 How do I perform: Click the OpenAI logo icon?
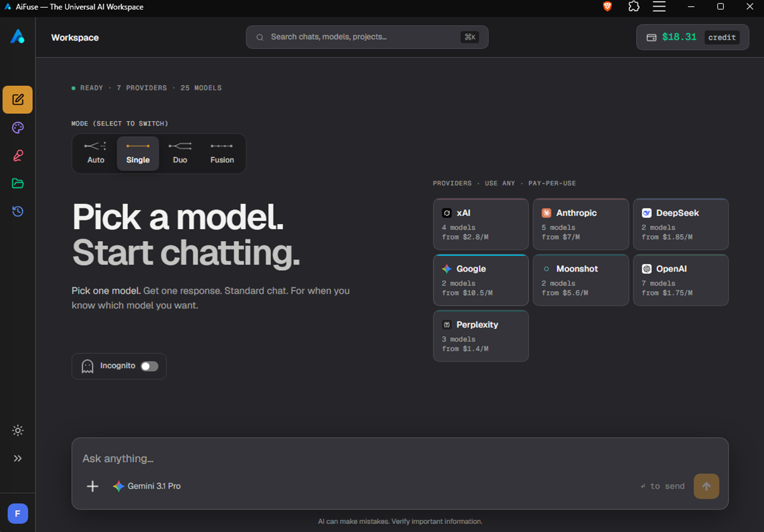tap(647, 269)
